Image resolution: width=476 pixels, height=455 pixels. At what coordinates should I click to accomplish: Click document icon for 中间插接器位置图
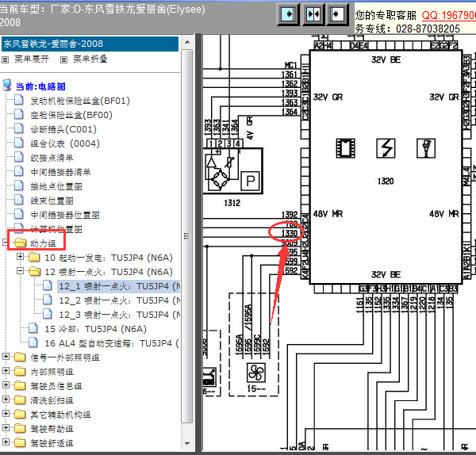[x=19, y=214]
